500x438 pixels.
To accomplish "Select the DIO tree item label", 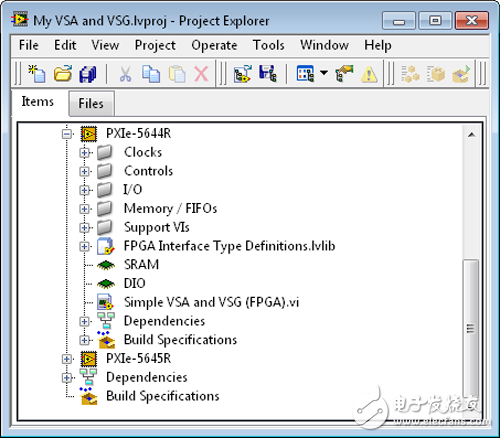I will 135,283.
